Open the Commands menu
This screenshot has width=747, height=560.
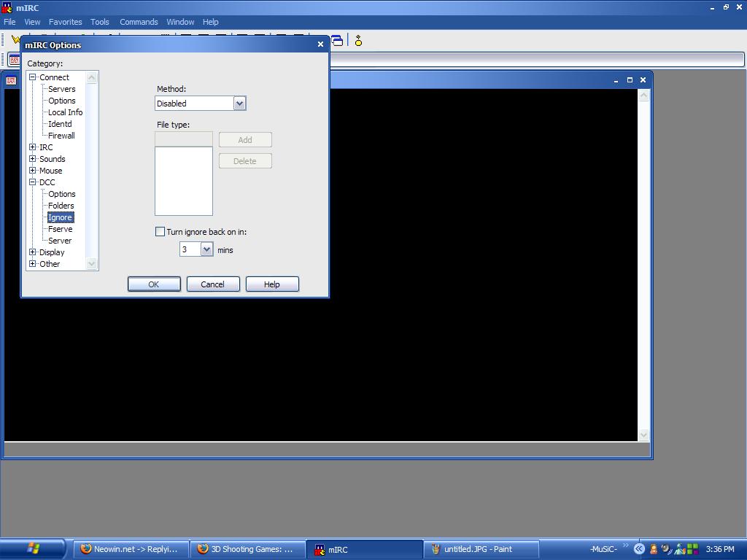coord(138,22)
